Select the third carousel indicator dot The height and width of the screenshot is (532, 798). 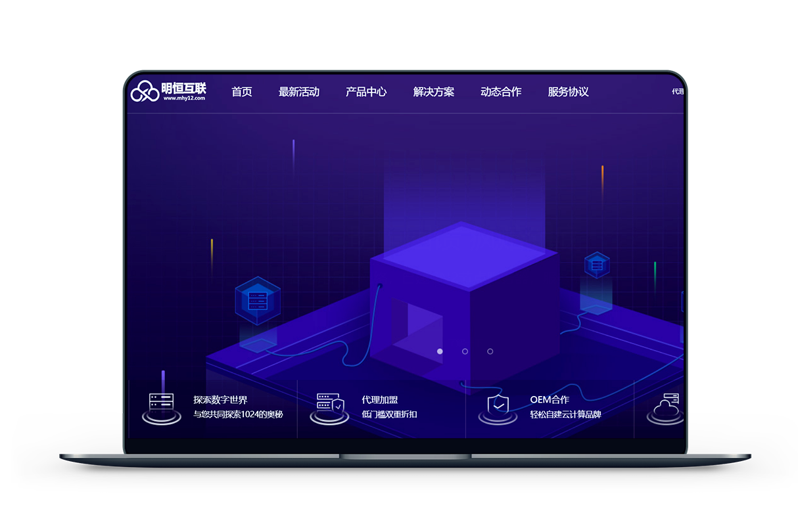pyautogui.click(x=490, y=351)
